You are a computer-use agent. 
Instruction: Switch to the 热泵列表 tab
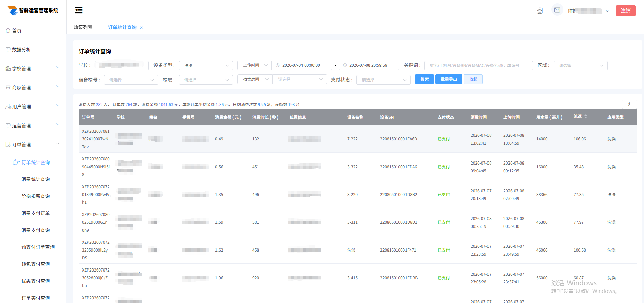[x=83, y=27]
